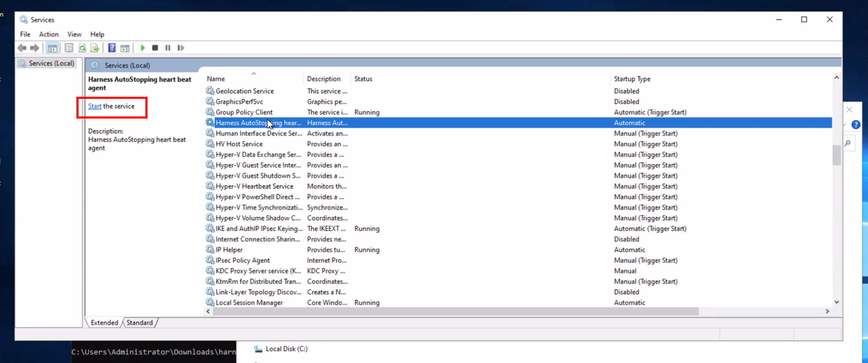Click the Restart Service toolbar icon
Viewport: 868px width, 363px height.
point(181,48)
